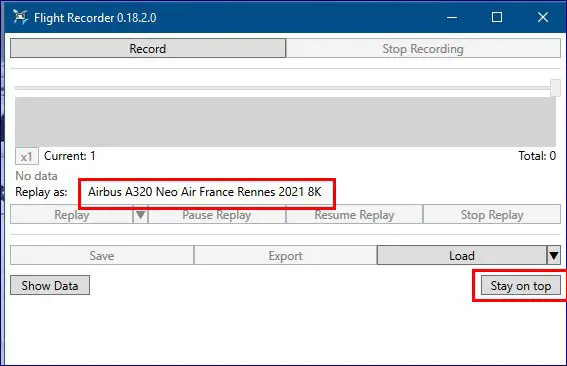This screenshot has width=567, height=366.
Task: Click the 'Current: 1' frame label
Action: point(70,156)
